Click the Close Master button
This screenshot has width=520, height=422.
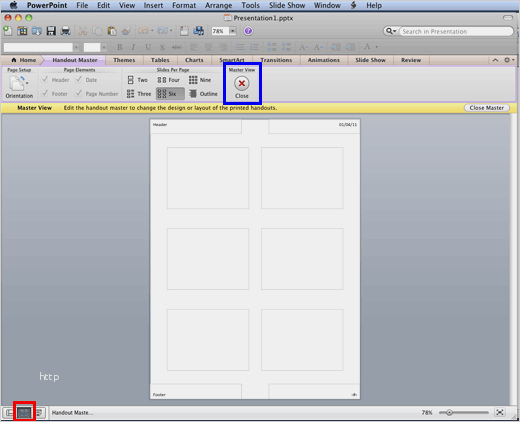[x=487, y=108]
